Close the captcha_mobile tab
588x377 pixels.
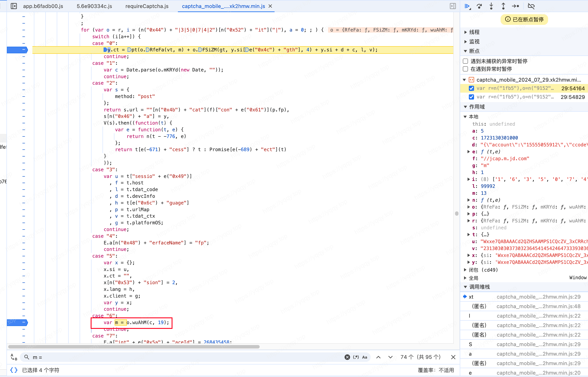[x=270, y=6]
